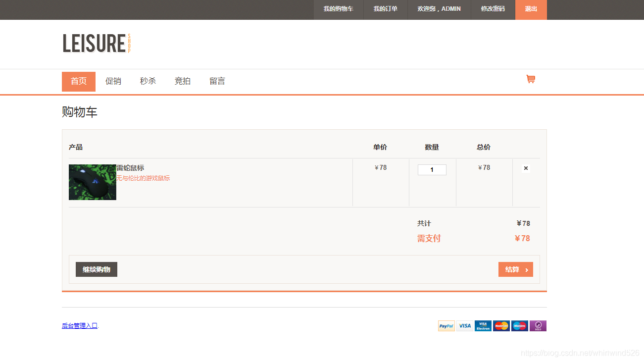Click the quantity input field

[432, 169]
